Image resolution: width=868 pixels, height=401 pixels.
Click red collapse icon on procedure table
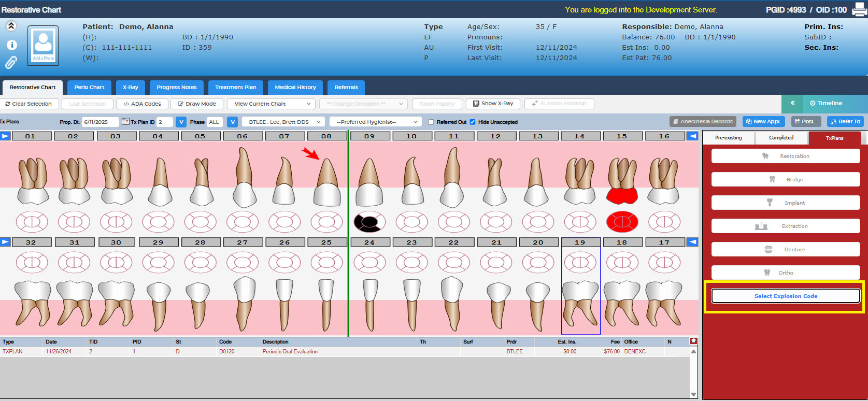coord(693,341)
